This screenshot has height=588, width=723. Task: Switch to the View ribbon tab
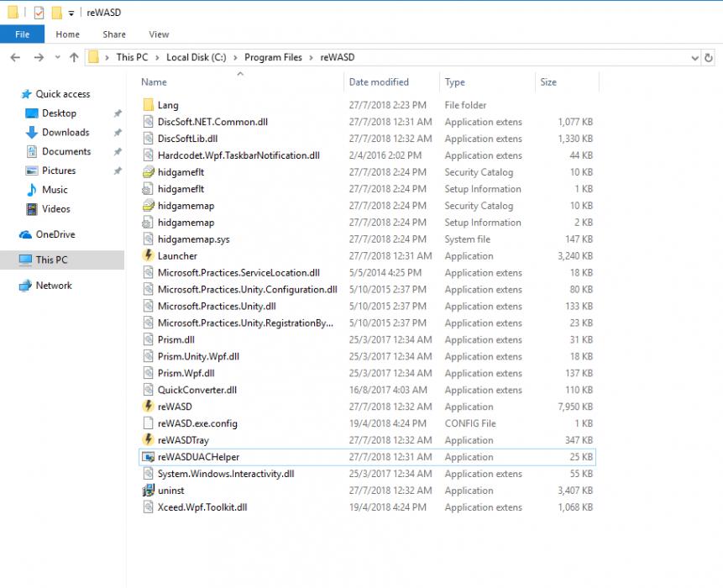159,34
